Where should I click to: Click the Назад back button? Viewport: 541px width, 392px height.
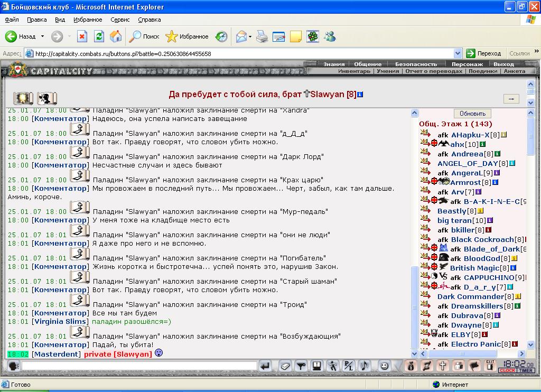click(20, 36)
